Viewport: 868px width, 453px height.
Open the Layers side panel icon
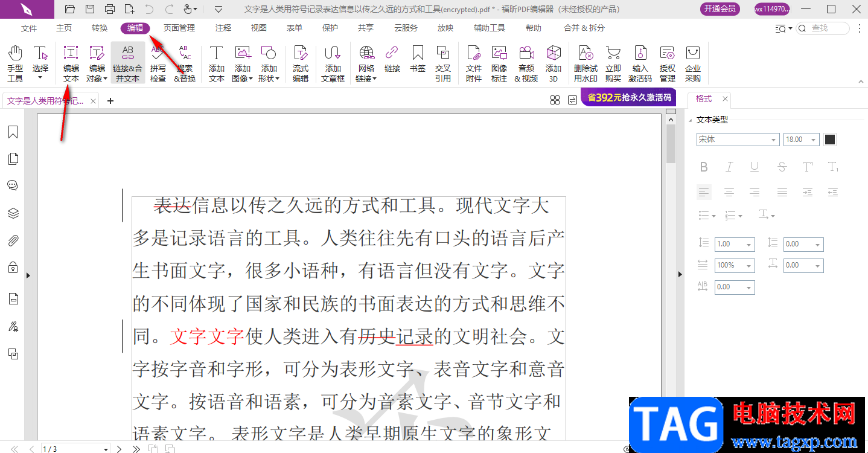pos(13,213)
